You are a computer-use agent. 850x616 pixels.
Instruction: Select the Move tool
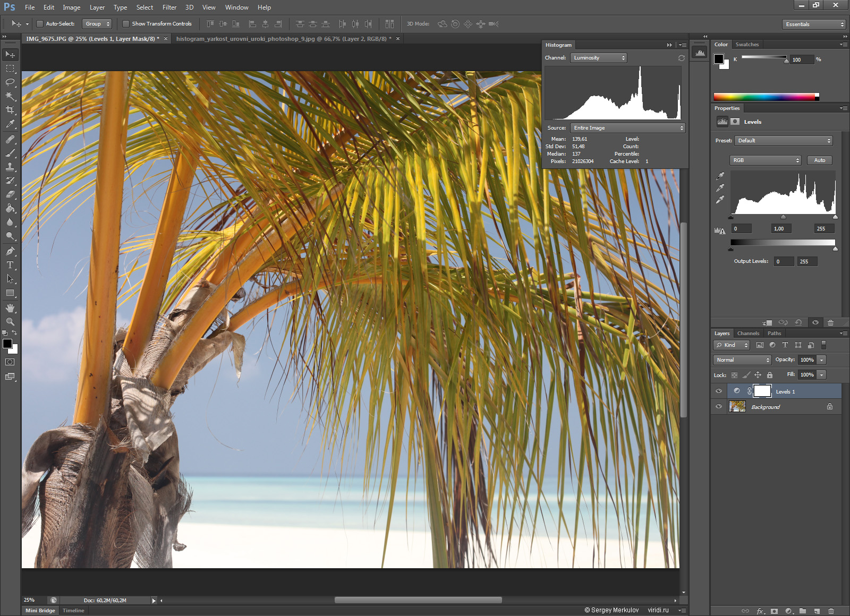click(x=10, y=55)
